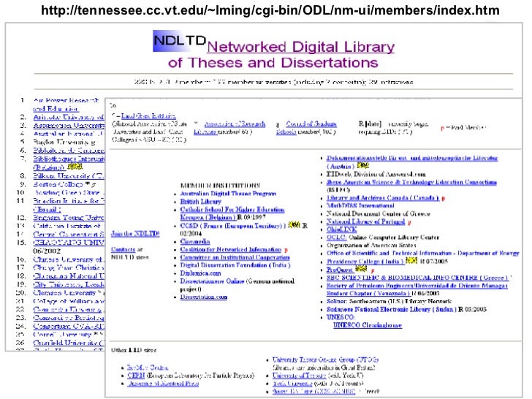Screen dimensions: 532x399
Task: Open the OCLC link
Action: click(336, 237)
